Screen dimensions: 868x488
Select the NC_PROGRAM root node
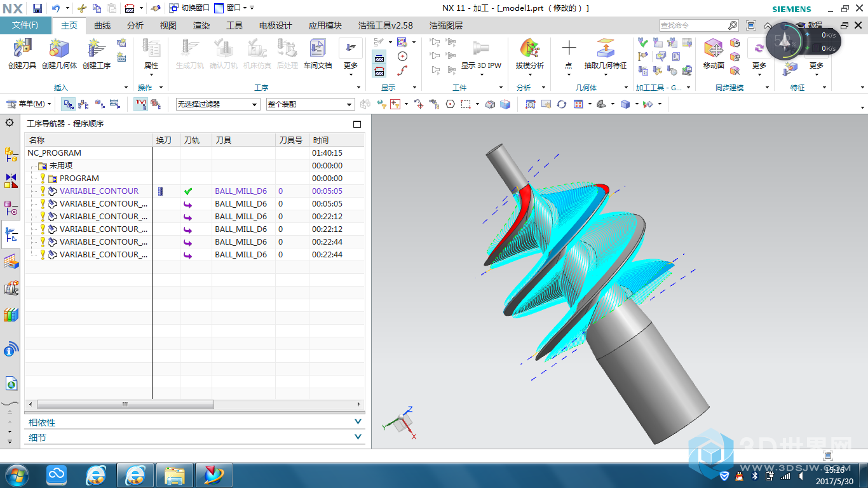(55, 153)
